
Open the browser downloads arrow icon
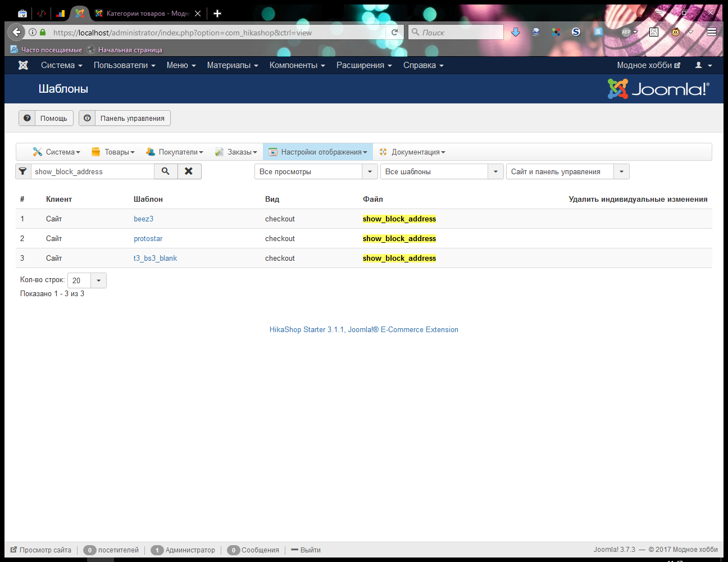pos(516,32)
